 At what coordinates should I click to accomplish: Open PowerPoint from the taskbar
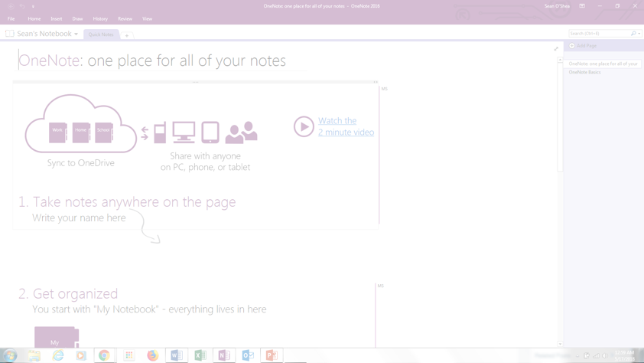(x=272, y=355)
